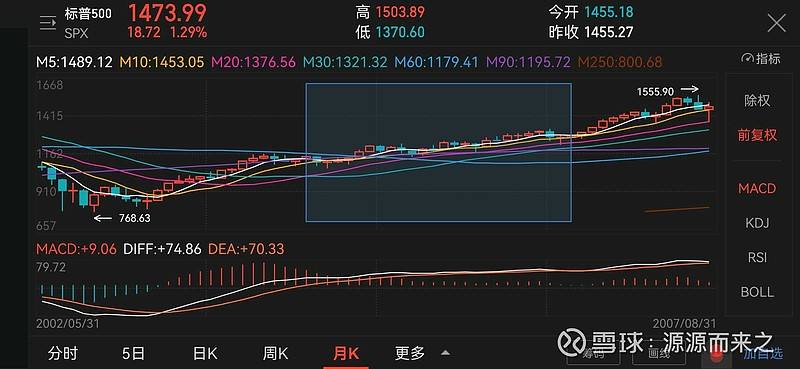Screen dimensions: 800x369
Task: Click the M20:1376.56 moving average label
Action: tap(254, 62)
